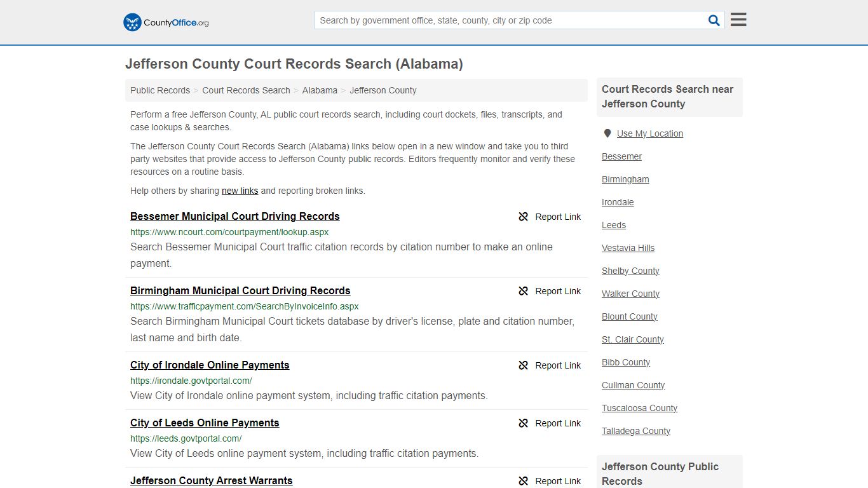The image size is (868, 488).
Task: Click broken link icon for Birmingham Municipal Court
Action: coord(524,291)
